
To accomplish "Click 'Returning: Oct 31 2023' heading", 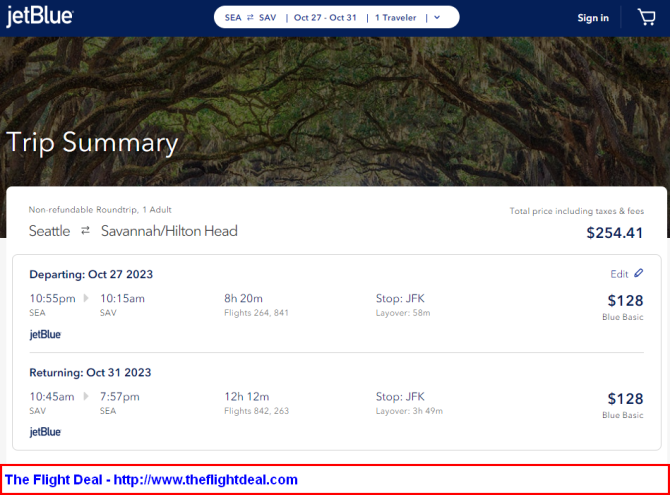I will 90,372.
